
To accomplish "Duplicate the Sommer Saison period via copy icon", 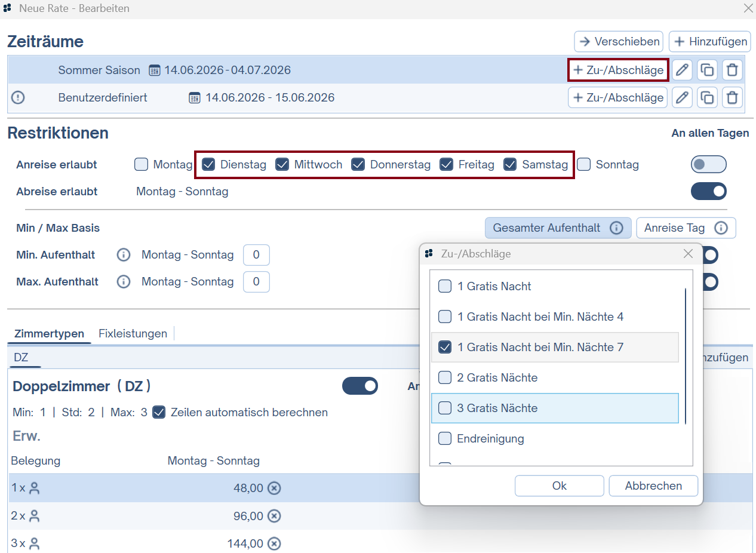I will (x=708, y=70).
